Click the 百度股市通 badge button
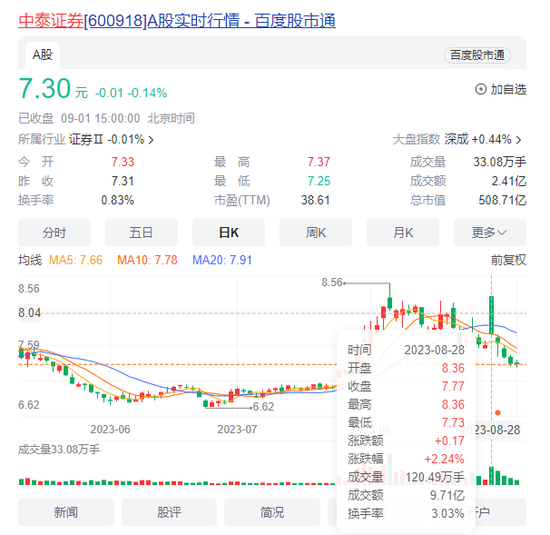The image size is (550, 535). tap(477, 55)
